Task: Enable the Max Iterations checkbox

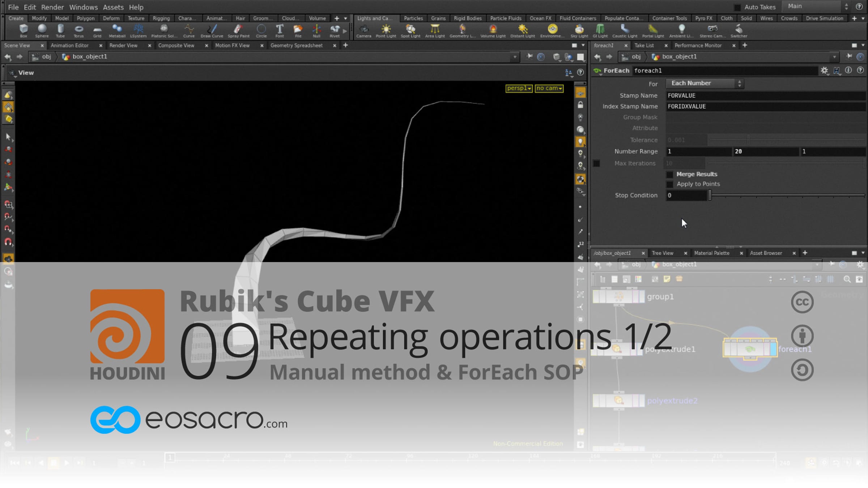Action: [597, 163]
